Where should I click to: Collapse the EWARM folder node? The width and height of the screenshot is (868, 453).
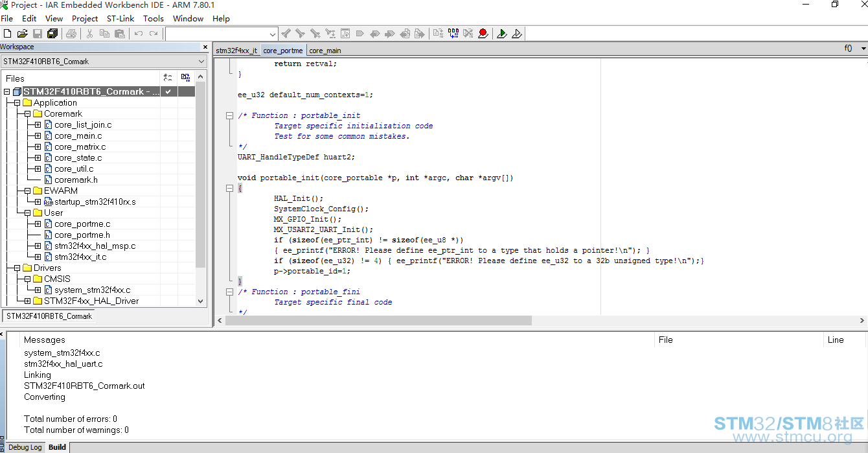point(27,191)
